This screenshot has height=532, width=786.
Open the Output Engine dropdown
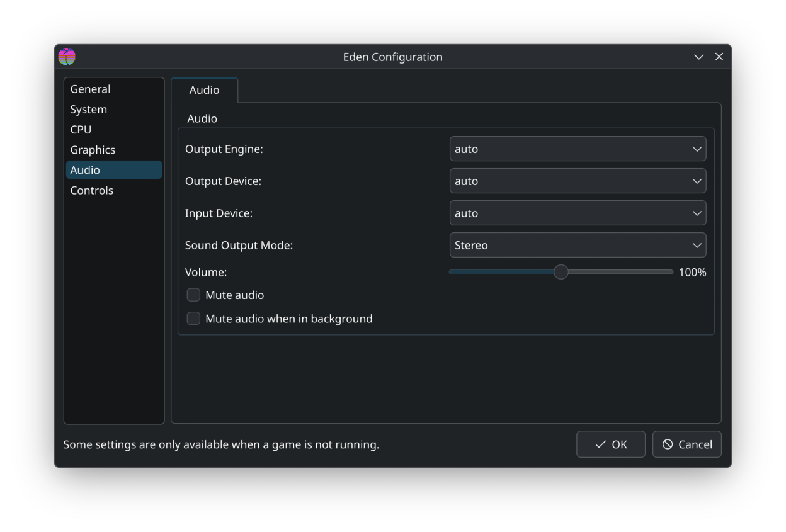[x=578, y=149]
